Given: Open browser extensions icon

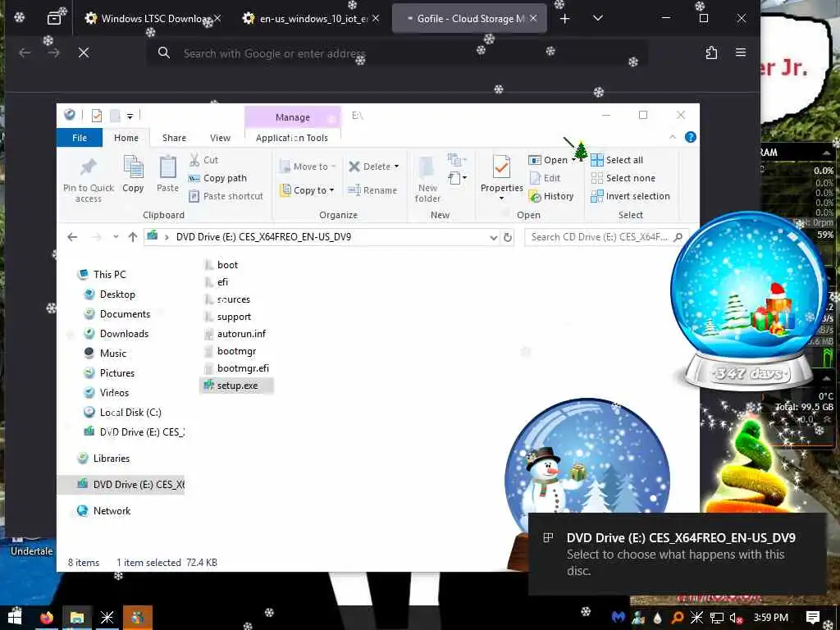Looking at the screenshot, I should [711, 52].
